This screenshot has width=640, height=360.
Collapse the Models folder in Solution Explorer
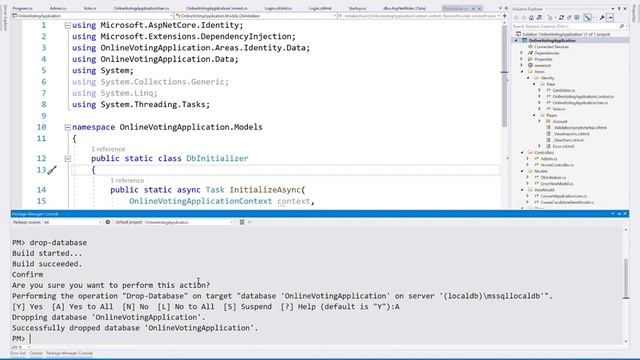522,171
